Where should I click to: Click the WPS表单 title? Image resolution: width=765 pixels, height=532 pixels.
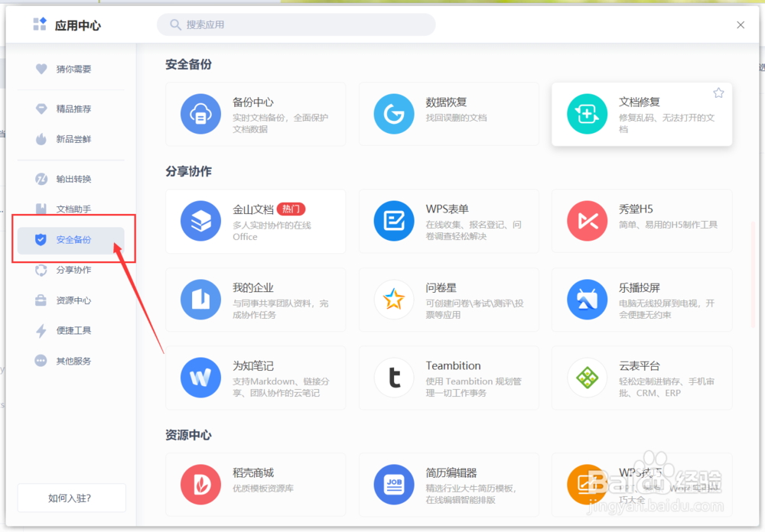coord(447,209)
